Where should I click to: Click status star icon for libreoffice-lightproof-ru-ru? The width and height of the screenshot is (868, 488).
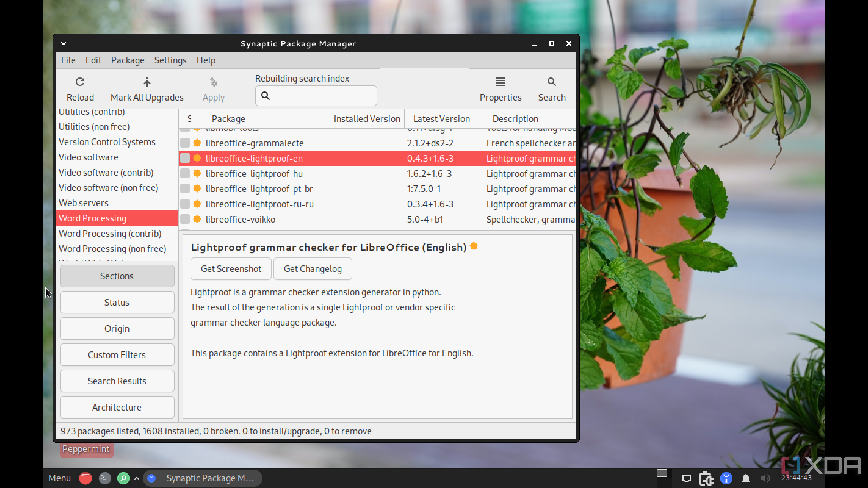(197, 204)
